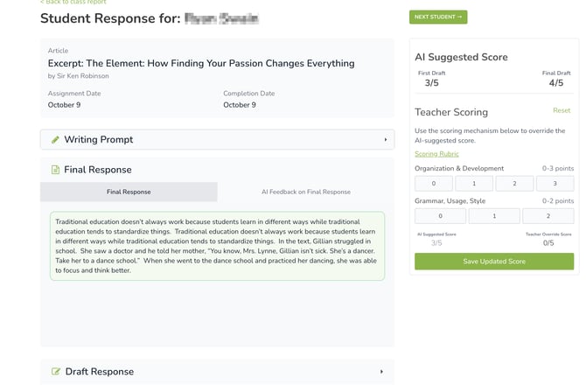The width and height of the screenshot is (586, 392).
Task: Save the updated score
Action: click(494, 262)
